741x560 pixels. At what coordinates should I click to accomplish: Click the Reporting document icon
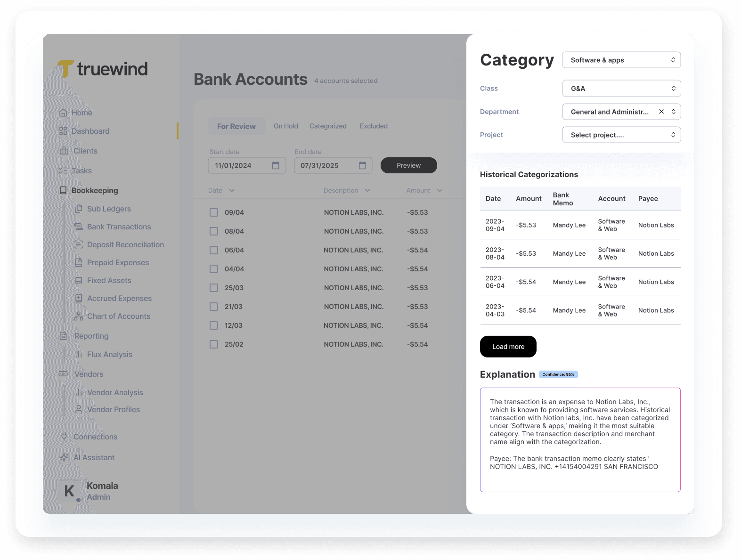tap(63, 336)
